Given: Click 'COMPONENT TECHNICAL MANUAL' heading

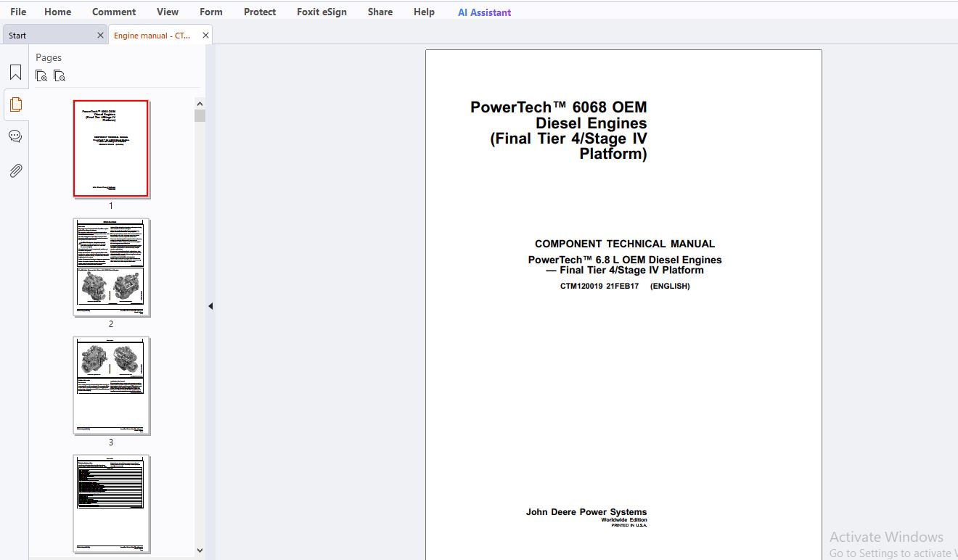Looking at the screenshot, I should click(625, 244).
